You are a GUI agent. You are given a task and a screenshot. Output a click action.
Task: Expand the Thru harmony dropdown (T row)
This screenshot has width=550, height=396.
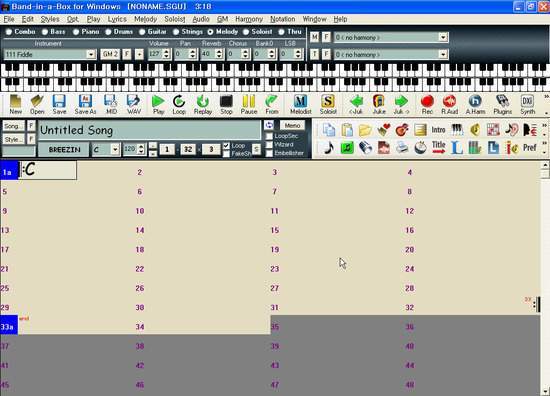click(x=443, y=54)
